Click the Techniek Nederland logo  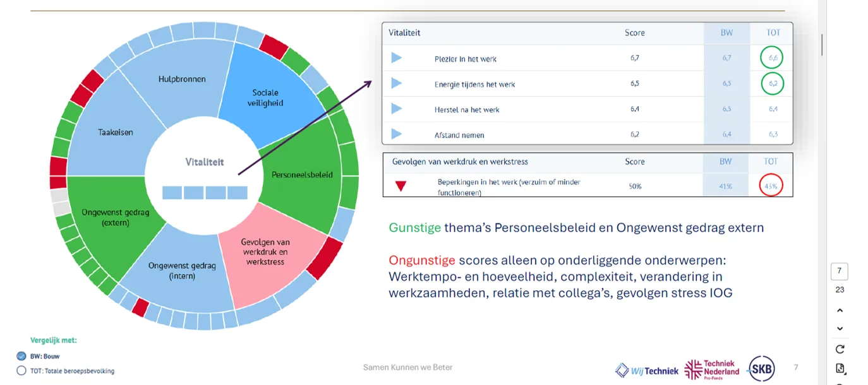[x=712, y=369]
